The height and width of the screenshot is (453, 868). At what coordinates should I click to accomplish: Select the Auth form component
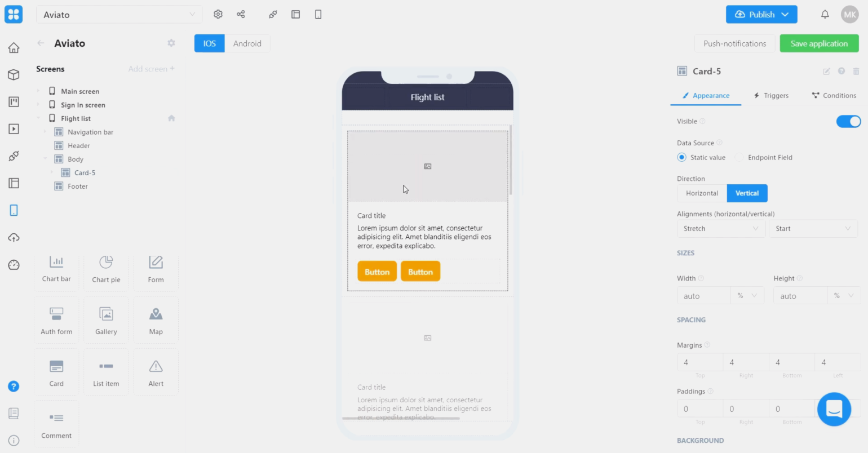[x=56, y=319]
